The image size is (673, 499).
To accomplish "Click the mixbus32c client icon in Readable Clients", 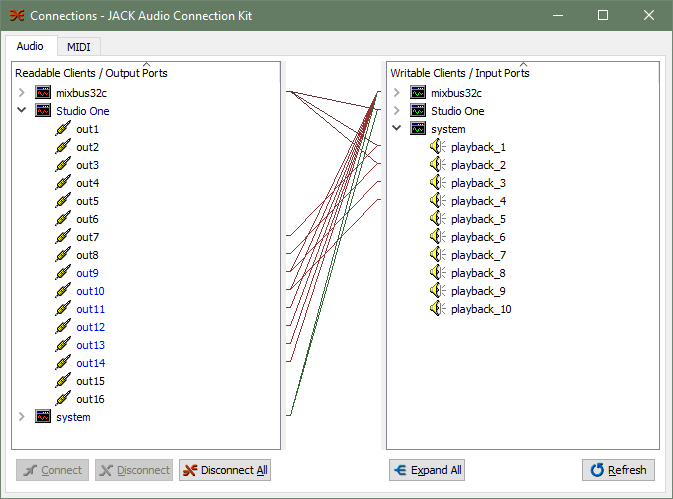I will pyautogui.click(x=43, y=93).
